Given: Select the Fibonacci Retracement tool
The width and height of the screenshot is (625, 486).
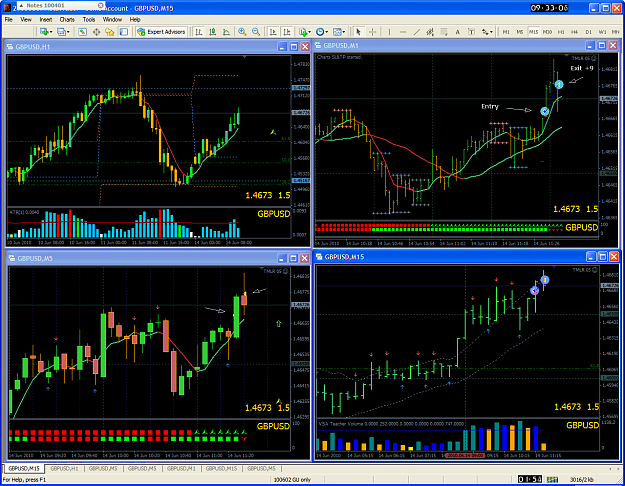Looking at the screenshot, I should (444, 32).
